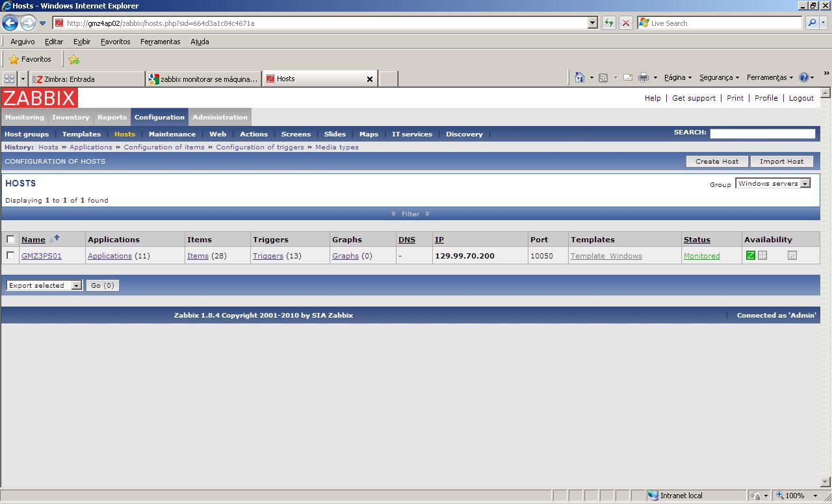This screenshot has height=504, width=832.
Task: Open the Administration main tab
Action: (220, 118)
